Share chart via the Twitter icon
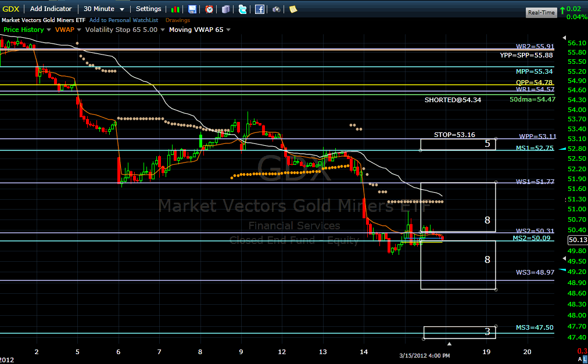This screenshot has height=364, width=588. pos(243,9)
